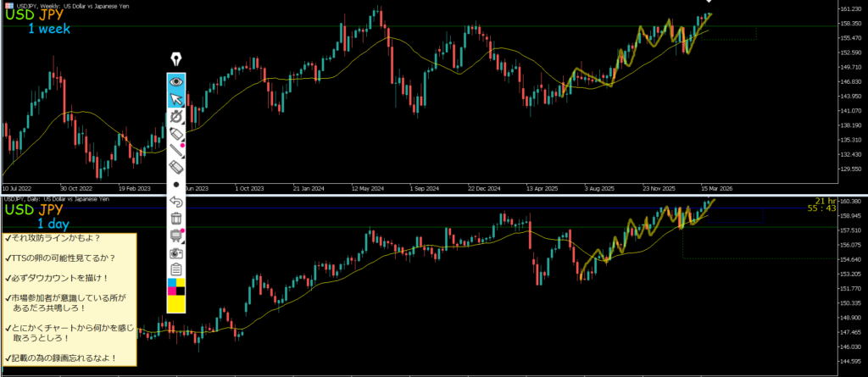
Task: Click the black dot brush size button
Action: click(176, 184)
